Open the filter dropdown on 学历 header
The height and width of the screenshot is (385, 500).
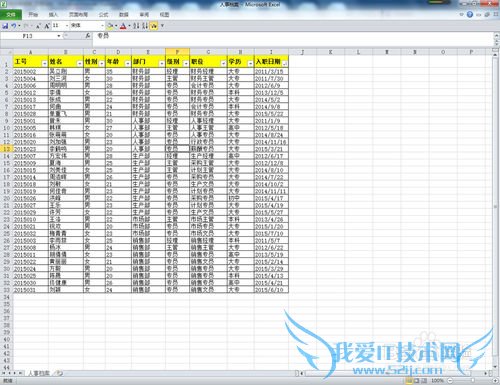tap(250, 64)
